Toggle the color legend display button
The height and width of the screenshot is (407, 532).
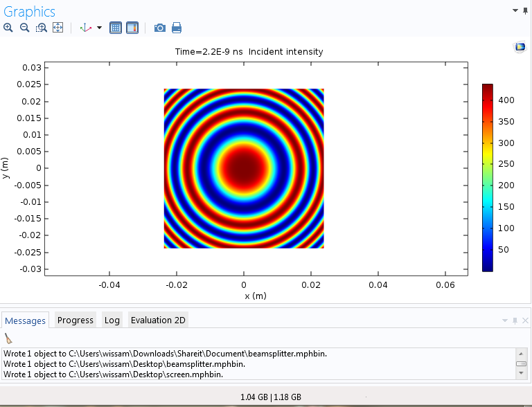[132, 28]
